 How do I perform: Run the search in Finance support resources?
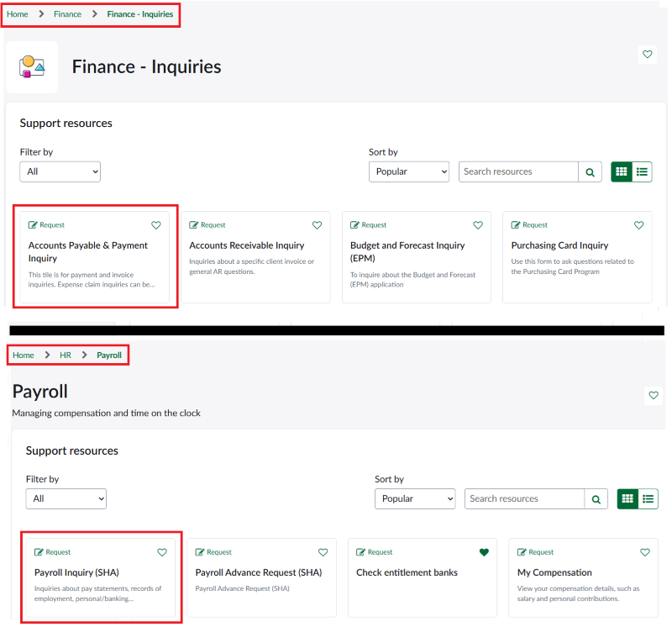[590, 171]
